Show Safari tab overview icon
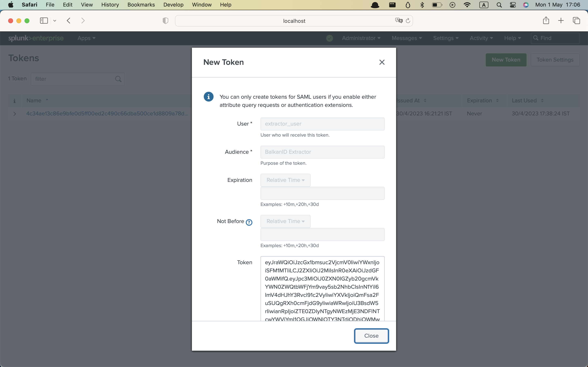 pyautogui.click(x=576, y=21)
